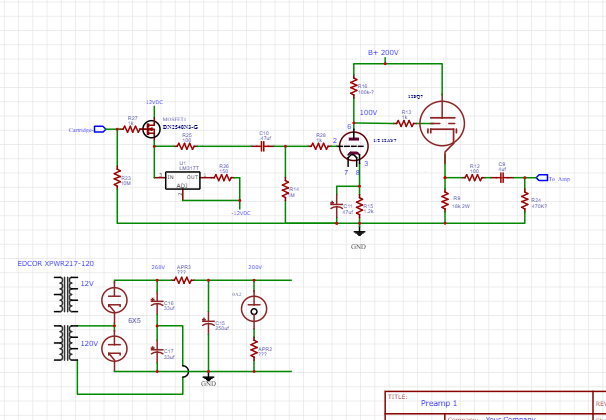
Task: Select resistor R23 symbol
Action: [117, 178]
